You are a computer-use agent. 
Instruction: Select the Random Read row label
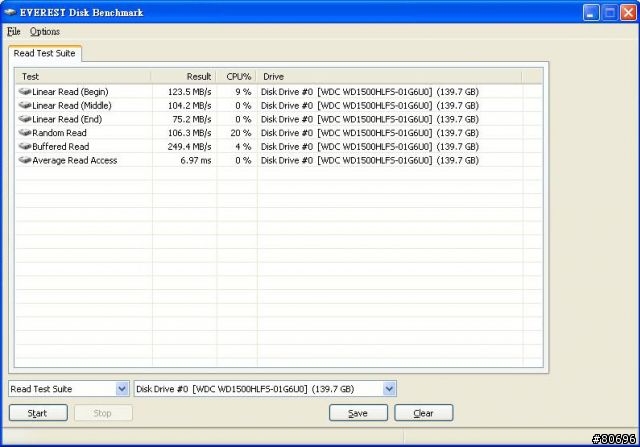pyautogui.click(x=59, y=133)
